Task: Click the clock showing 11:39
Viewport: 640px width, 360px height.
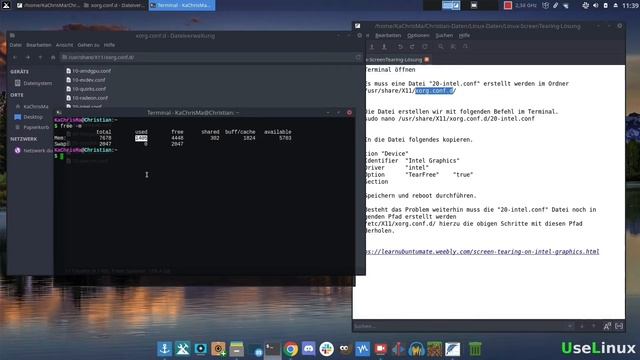Action: (x=631, y=5)
